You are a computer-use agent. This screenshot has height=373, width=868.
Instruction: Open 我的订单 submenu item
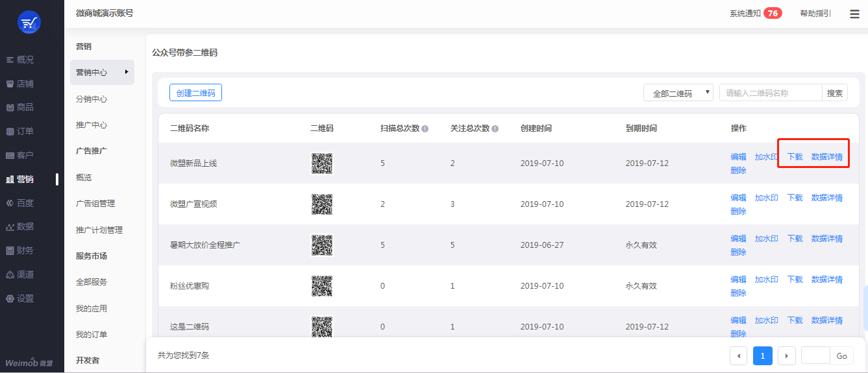pos(92,335)
